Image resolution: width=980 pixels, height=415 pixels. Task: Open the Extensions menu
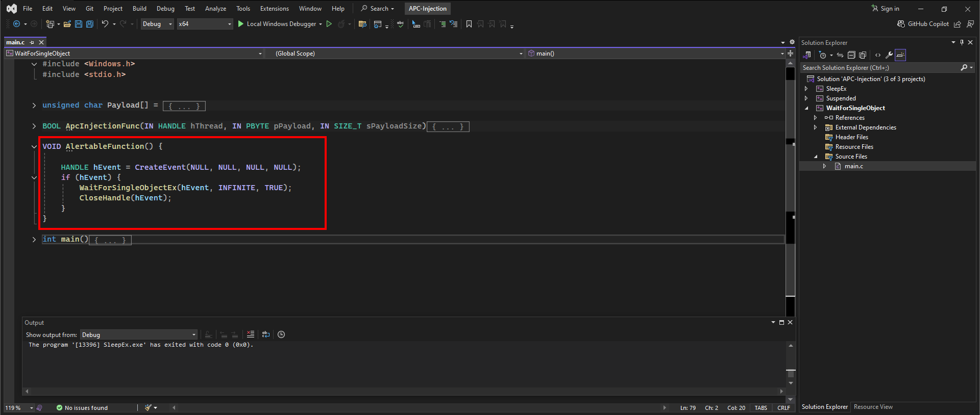pyautogui.click(x=274, y=9)
